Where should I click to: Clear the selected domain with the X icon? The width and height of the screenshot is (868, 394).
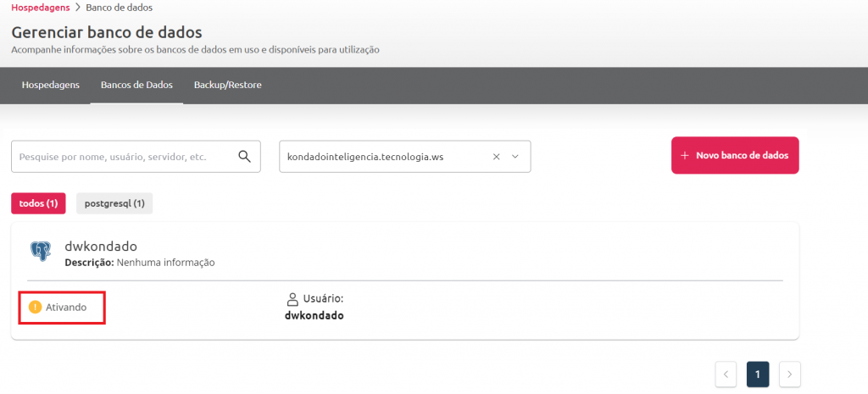coord(497,156)
